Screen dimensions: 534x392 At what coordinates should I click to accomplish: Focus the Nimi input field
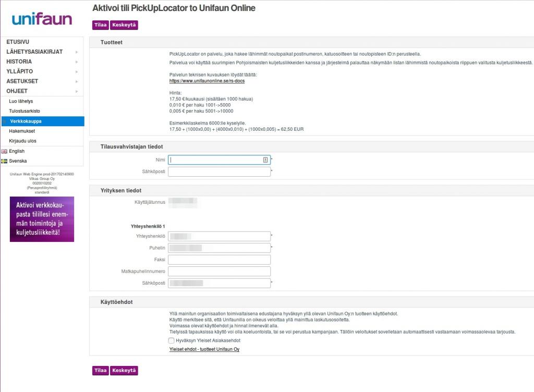coord(220,160)
